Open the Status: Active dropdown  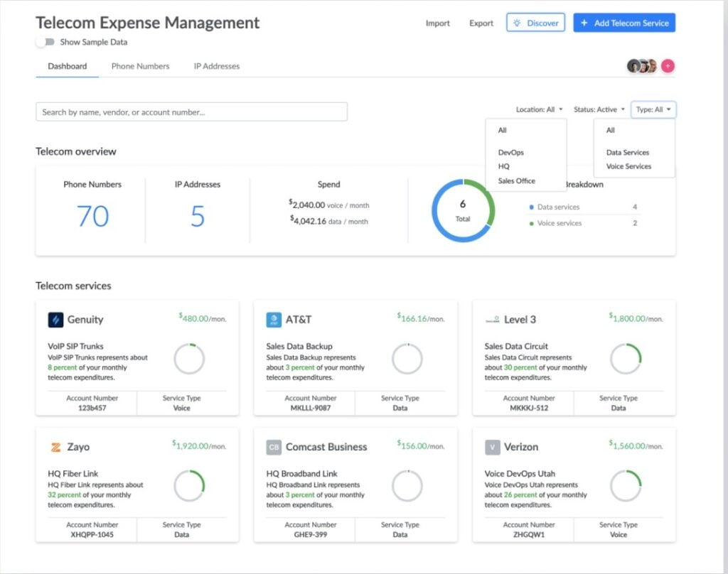point(599,109)
